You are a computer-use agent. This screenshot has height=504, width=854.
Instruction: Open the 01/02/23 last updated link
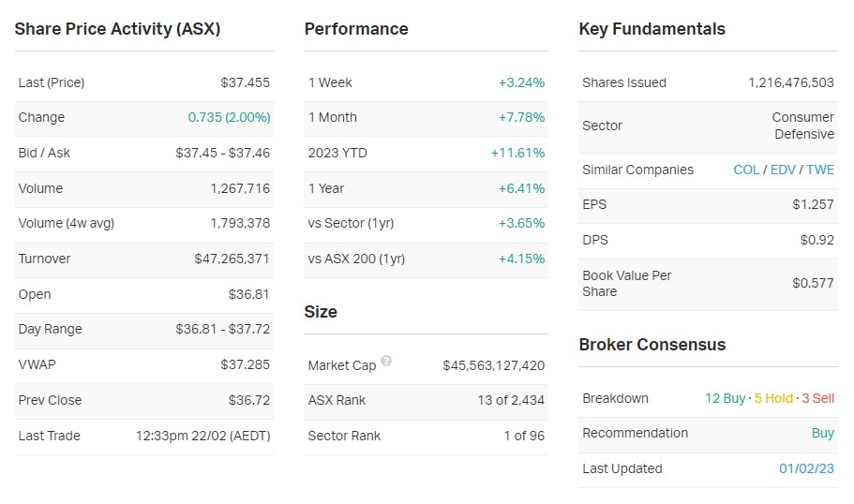coord(806,468)
